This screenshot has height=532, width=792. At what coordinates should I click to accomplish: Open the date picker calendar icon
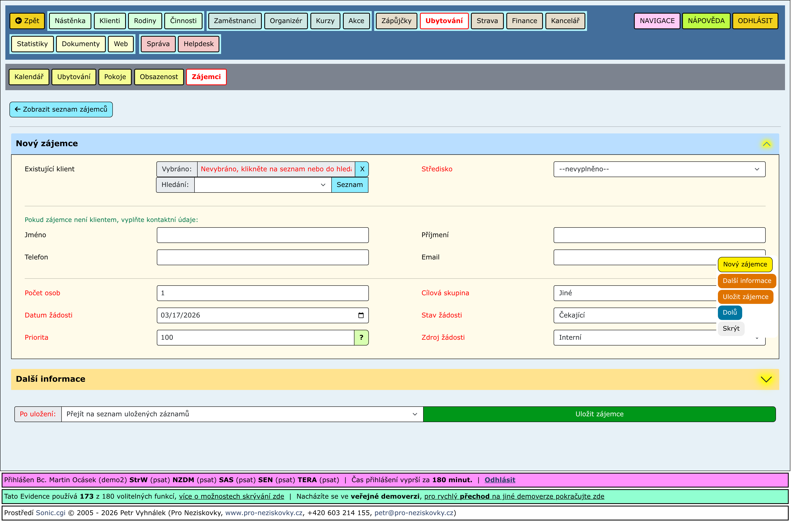[x=361, y=316]
